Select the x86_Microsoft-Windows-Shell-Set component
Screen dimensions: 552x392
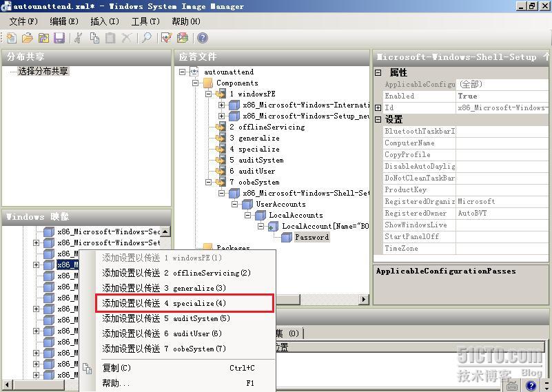click(306, 193)
